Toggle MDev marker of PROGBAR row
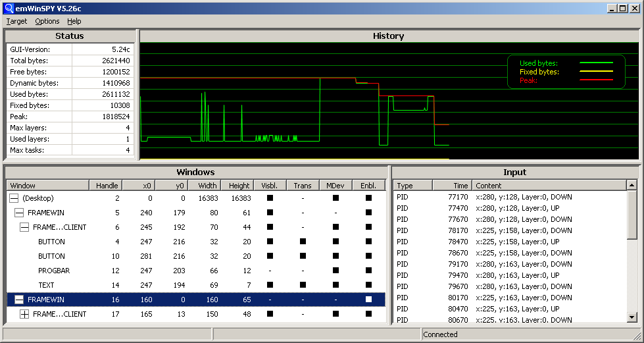 click(x=335, y=271)
